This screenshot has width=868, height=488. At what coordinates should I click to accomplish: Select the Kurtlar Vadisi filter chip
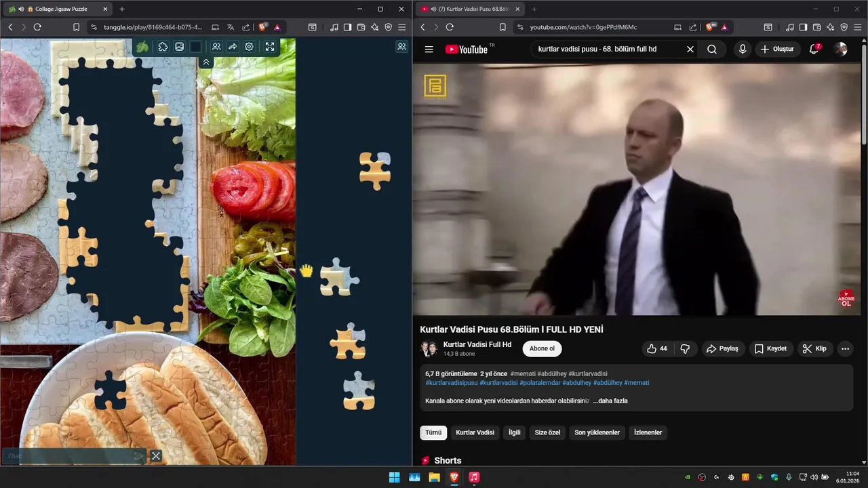coord(475,432)
